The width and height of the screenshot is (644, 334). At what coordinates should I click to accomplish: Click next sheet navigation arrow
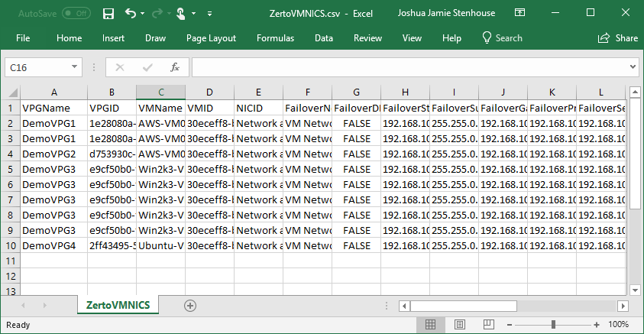pyautogui.click(x=45, y=305)
